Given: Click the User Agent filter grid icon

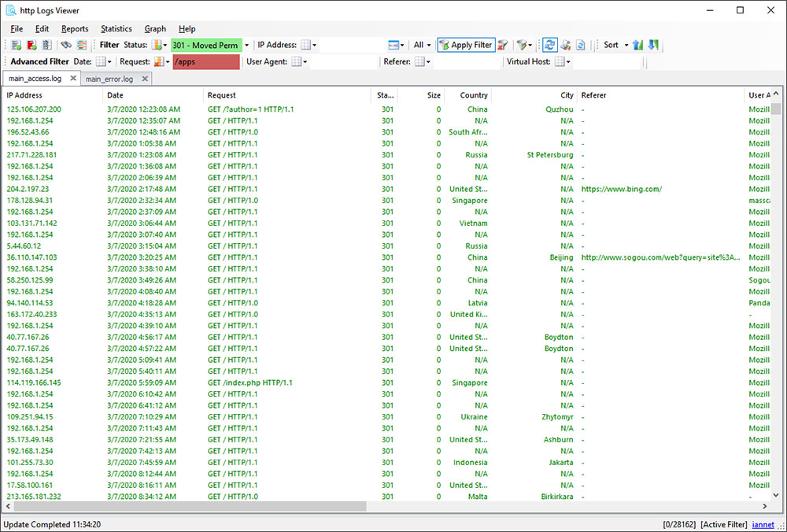Looking at the screenshot, I should click(296, 61).
